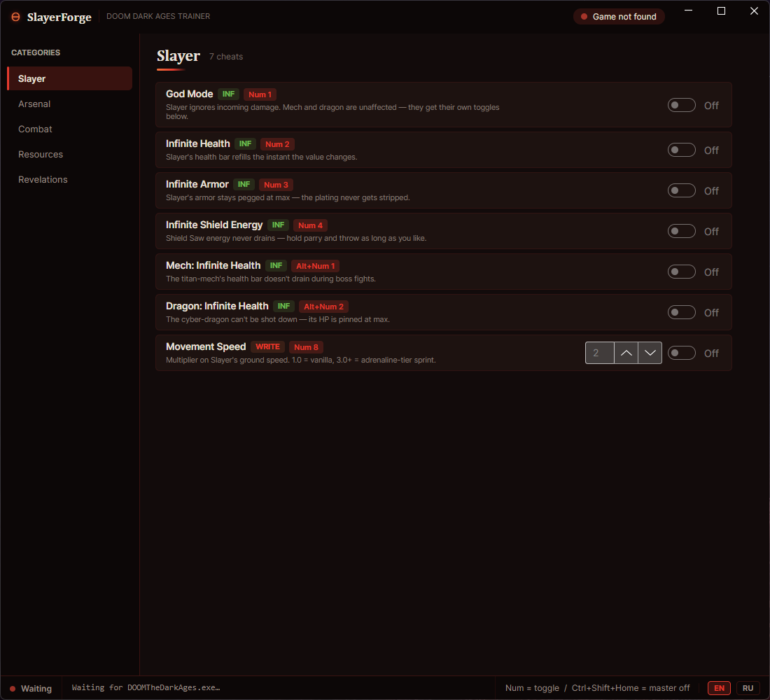This screenshot has height=700, width=770.
Task: Maximize the SlayerForge window
Action: click(722, 10)
